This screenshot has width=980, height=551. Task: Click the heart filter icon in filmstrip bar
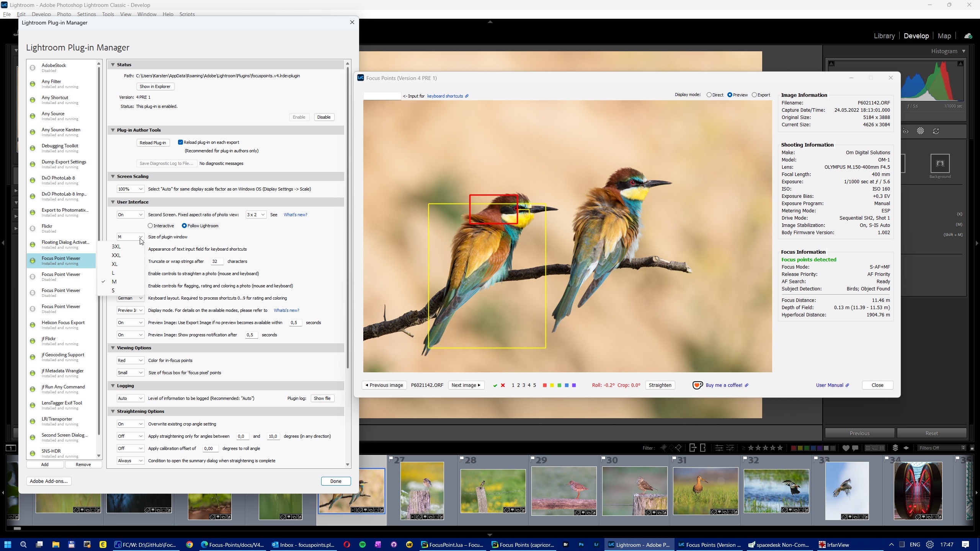point(846,448)
